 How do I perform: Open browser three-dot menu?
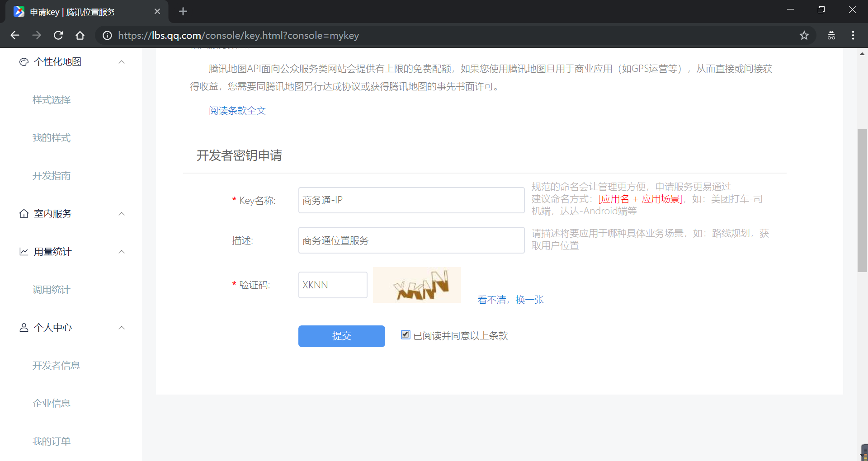[853, 35]
